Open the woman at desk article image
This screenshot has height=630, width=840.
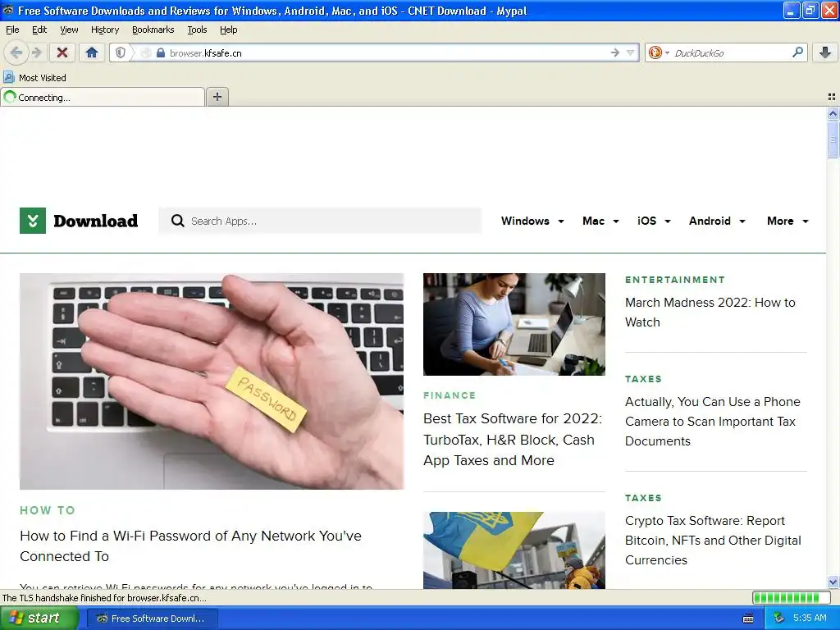point(514,324)
